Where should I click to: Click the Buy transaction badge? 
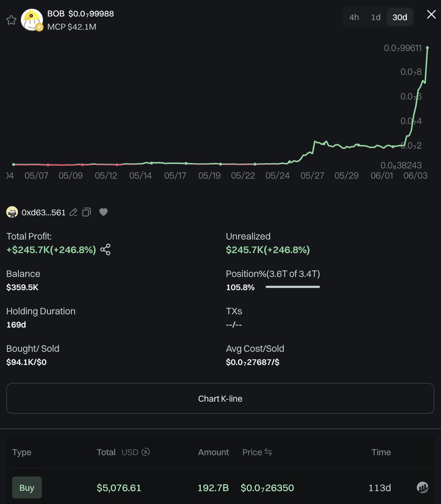tap(27, 488)
